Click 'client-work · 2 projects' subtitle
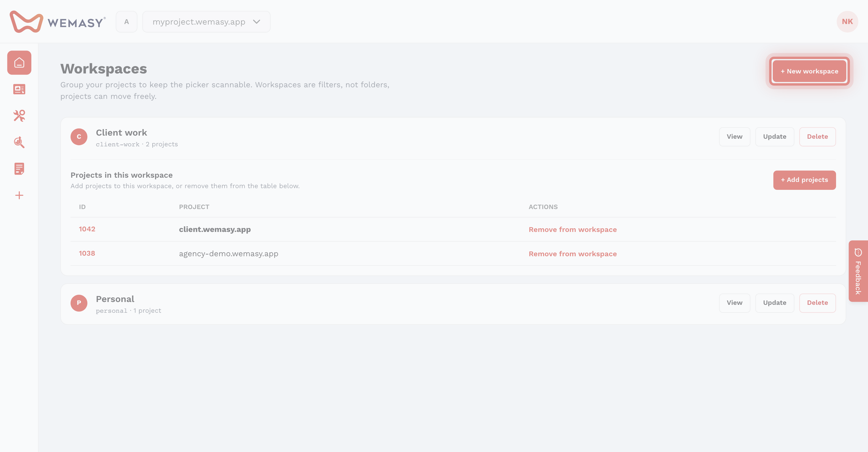Screen dimensions: 868x452 pyautogui.click(x=137, y=144)
